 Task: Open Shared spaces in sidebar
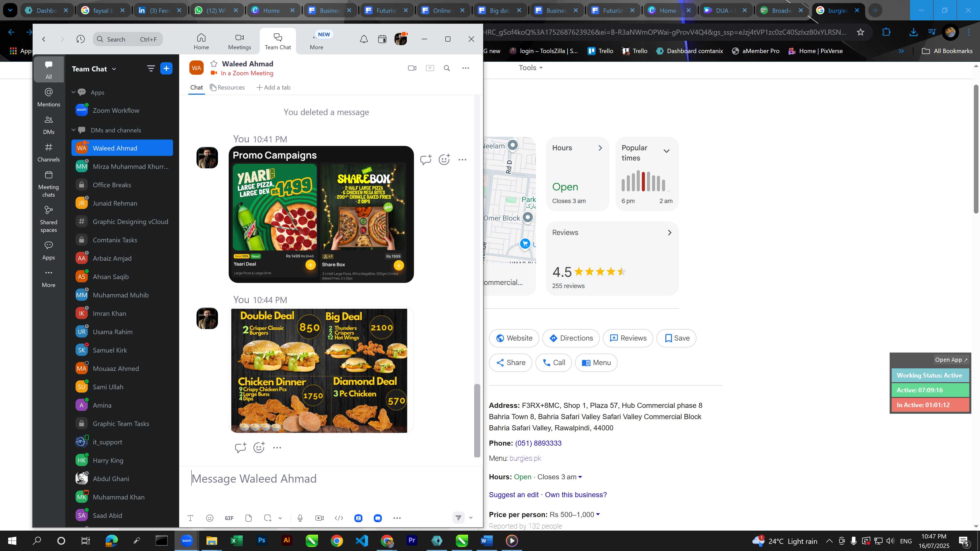coord(49,219)
